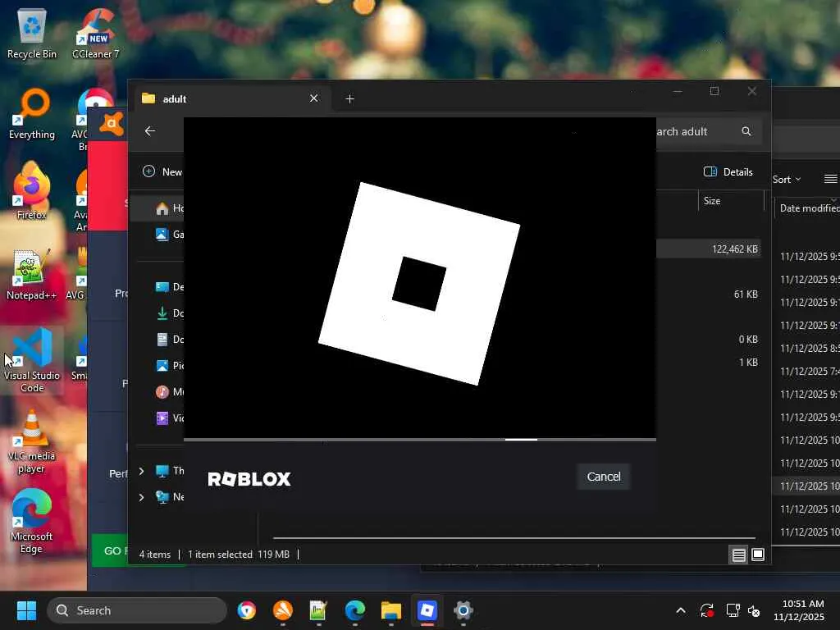The width and height of the screenshot is (840, 630).
Task: Cancel the Roblox installer
Action: pos(604,477)
